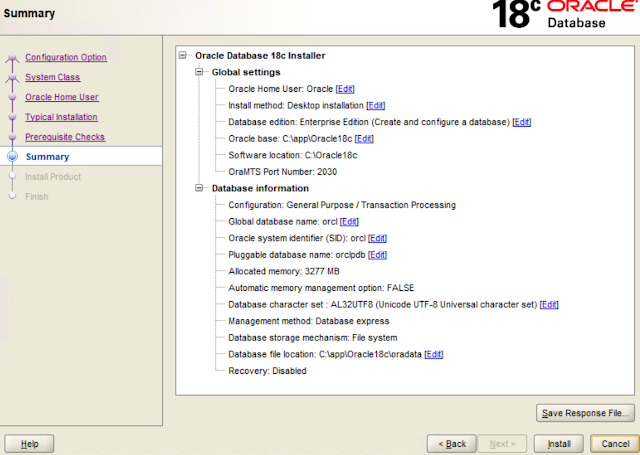Select the Oracle Database 18c Installer root label
Viewport: 640px width, 455px height.
click(260, 55)
